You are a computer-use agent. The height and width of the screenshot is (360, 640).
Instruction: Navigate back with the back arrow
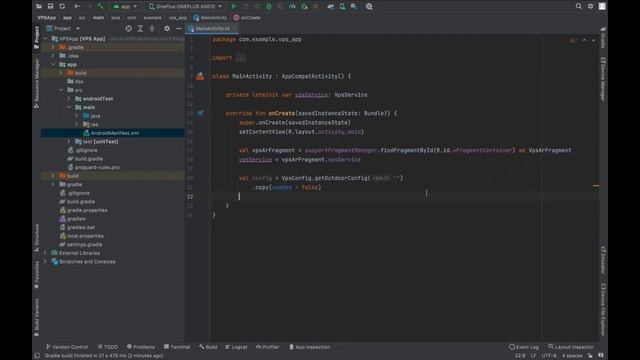click(77, 6)
